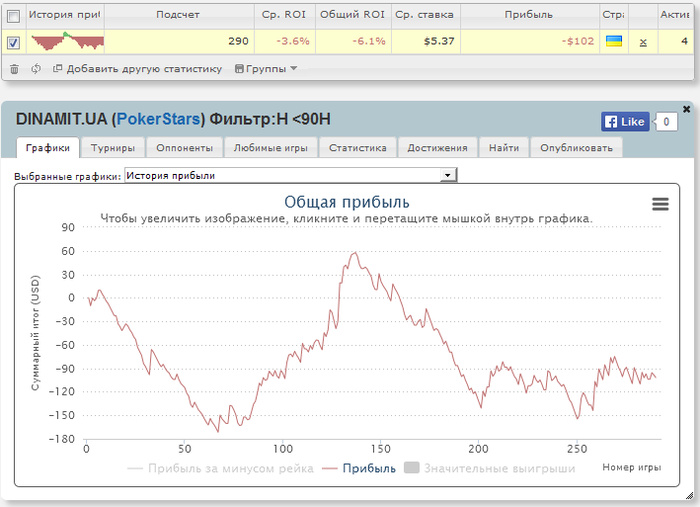The image size is (700, 507).
Task: Sort by the 'Ср. ставка' column header
Action: 425,15
